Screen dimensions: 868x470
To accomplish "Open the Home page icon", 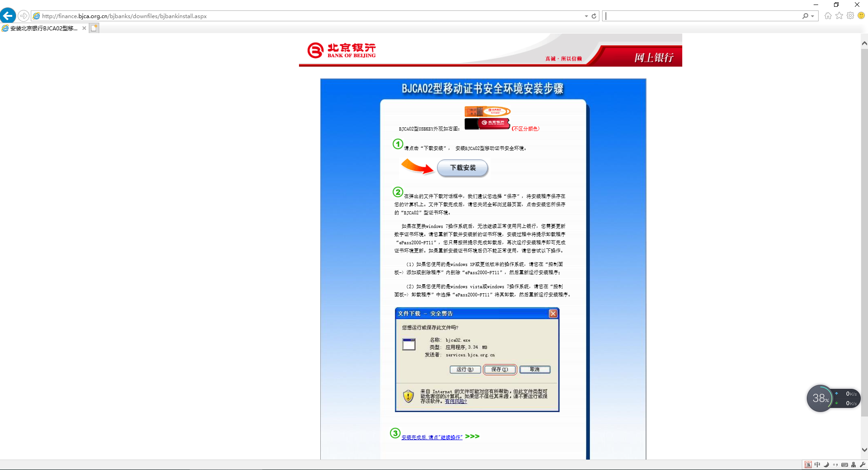I will point(828,16).
